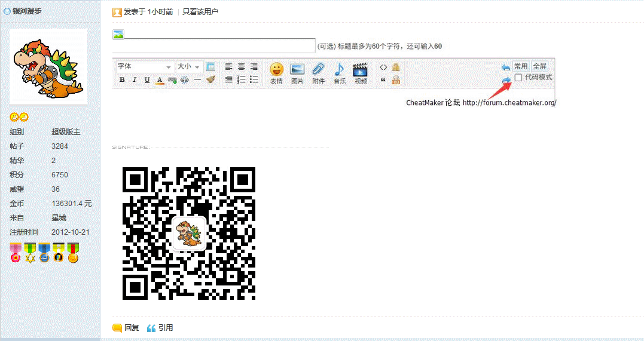Open the font color picker
This screenshot has width=644, height=341.
[x=160, y=80]
